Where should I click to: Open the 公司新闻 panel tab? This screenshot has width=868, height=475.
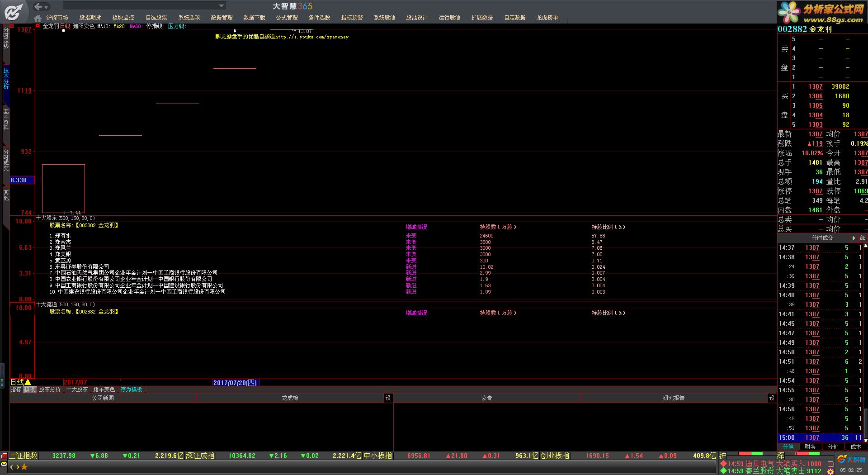coord(103,398)
